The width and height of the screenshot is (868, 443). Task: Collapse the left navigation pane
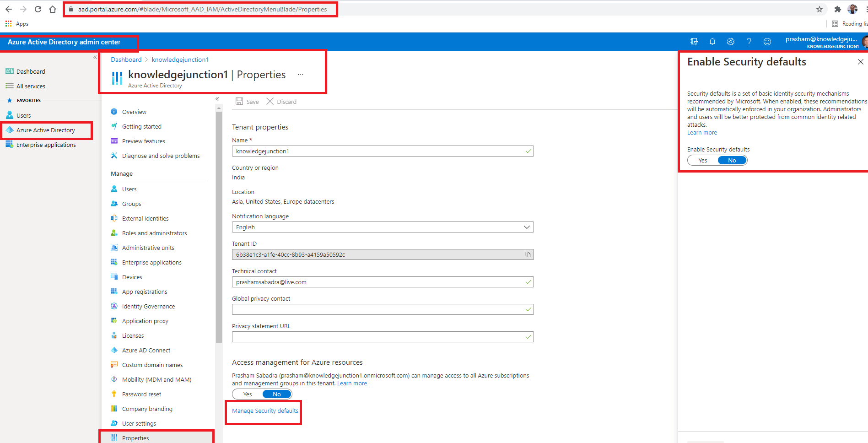(95, 57)
